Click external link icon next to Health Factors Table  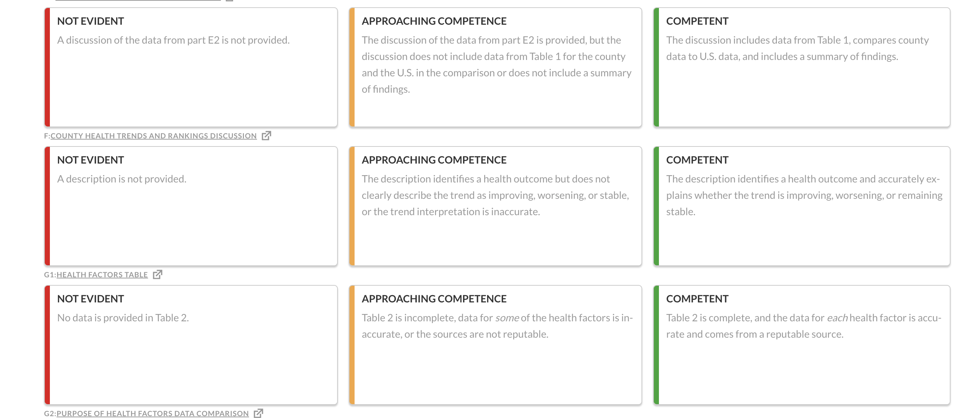[x=158, y=274]
